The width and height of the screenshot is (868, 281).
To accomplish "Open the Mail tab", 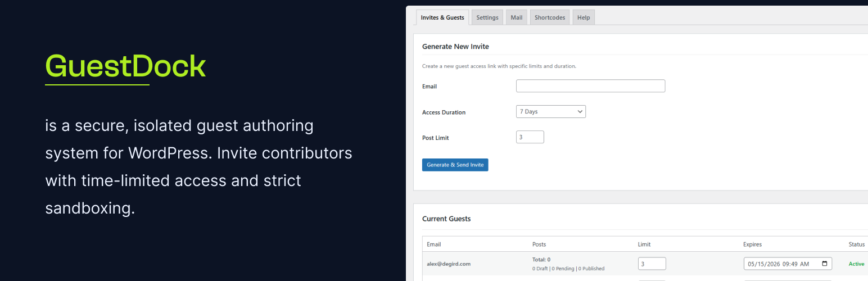I will [x=517, y=17].
